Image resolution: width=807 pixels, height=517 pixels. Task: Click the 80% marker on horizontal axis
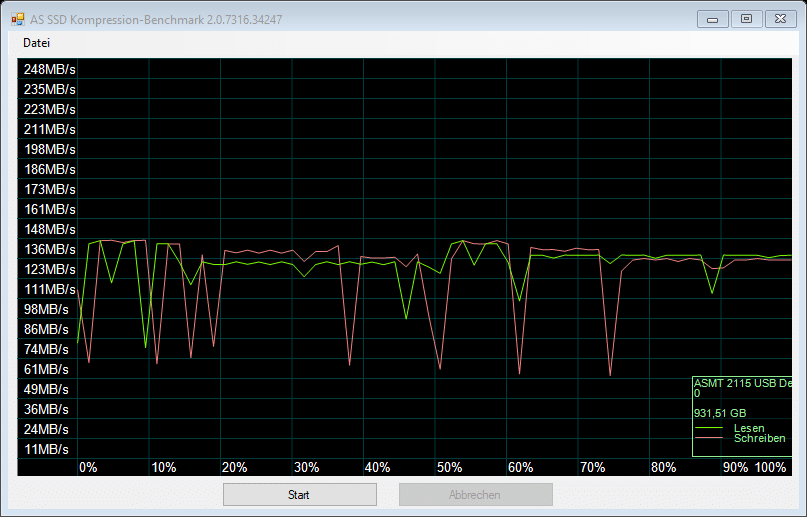(x=663, y=468)
